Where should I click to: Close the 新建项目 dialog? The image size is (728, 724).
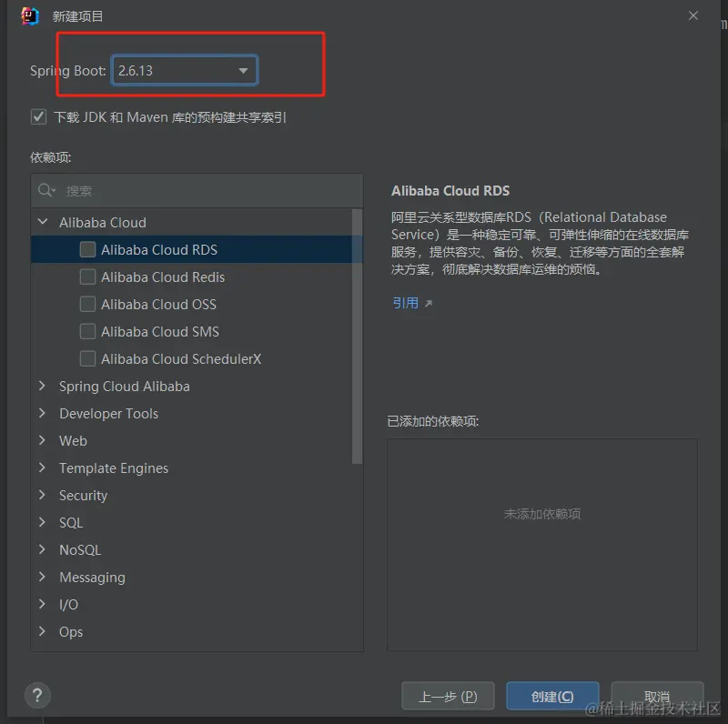click(693, 15)
